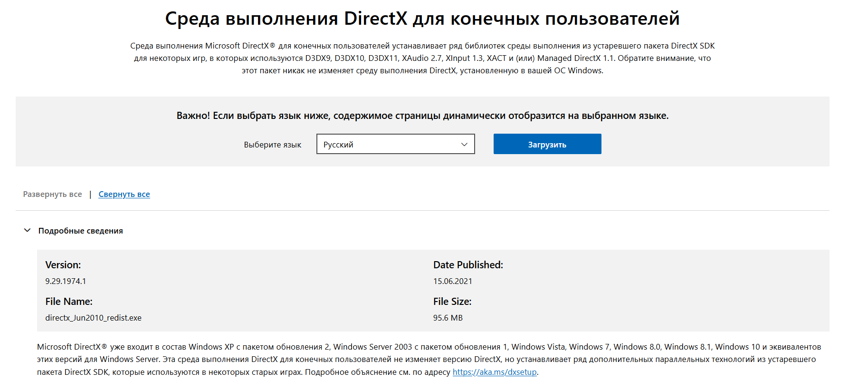
Task: Click Развернуть все link
Action: 52,194
